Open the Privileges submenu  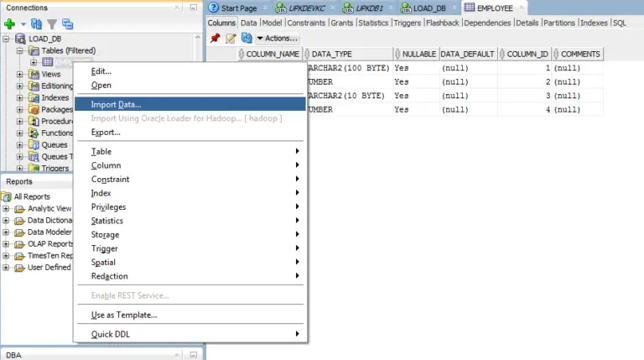coord(190,206)
